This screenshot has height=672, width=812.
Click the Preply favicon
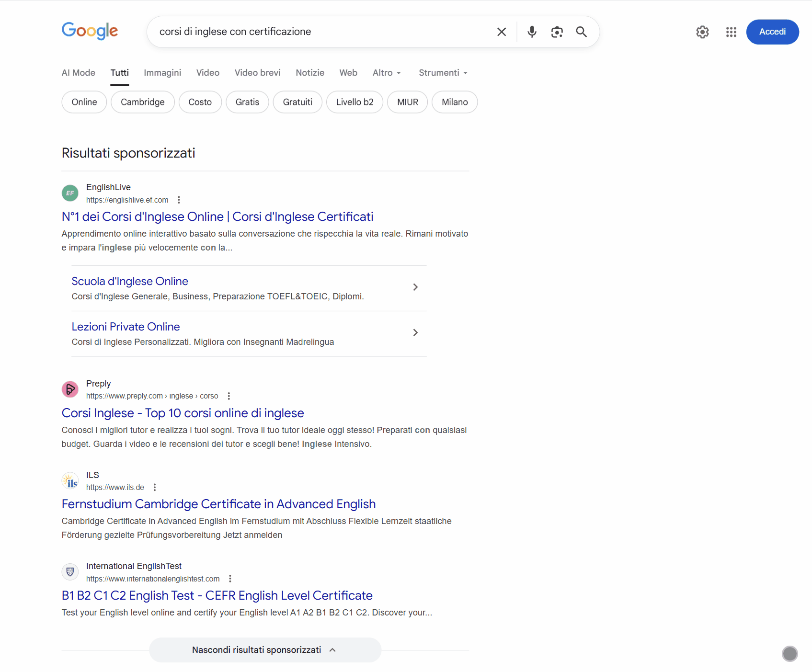point(70,389)
